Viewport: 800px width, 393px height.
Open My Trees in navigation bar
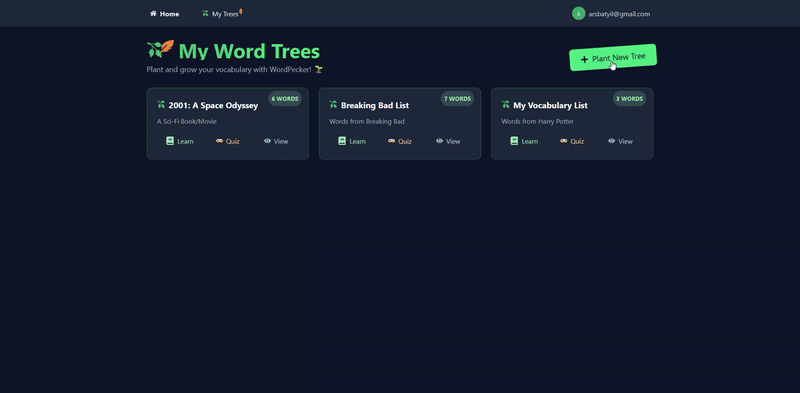pyautogui.click(x=222, y=14)
